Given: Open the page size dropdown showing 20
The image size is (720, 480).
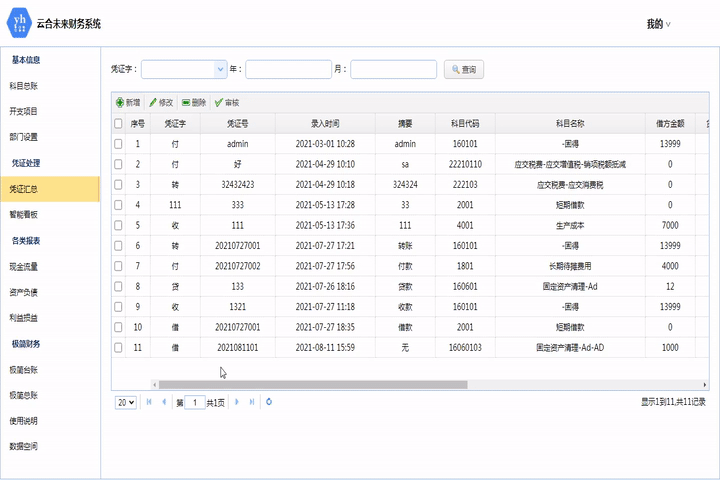Looking at the screenshot, I should pos(126,402).
